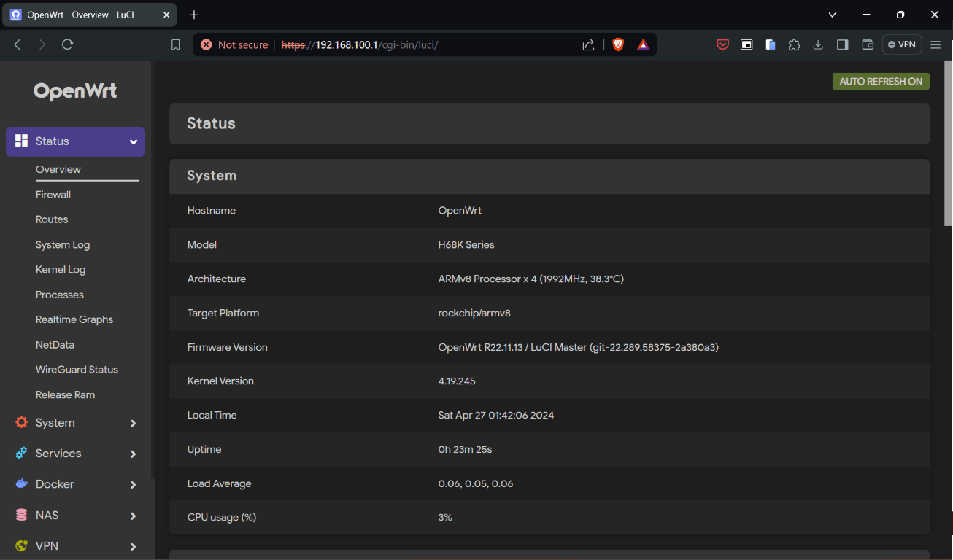Click the Load Average values

[x=476, y=483]
